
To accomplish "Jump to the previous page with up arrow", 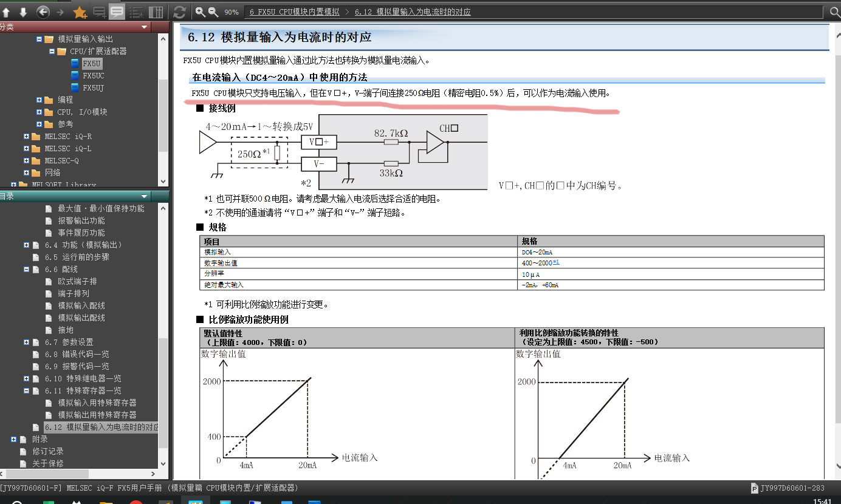I will click(x=6, y=12).
